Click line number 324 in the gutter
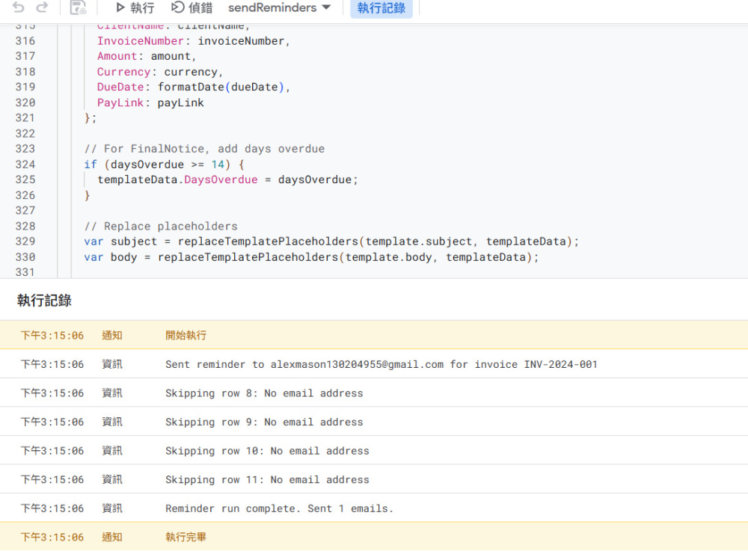The image size is (748, 560). [25, 164]
